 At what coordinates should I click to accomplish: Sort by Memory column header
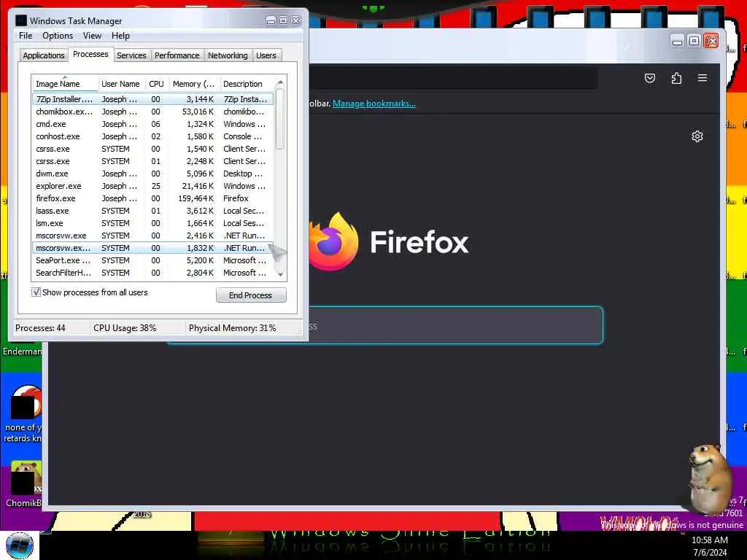point(193,83)
